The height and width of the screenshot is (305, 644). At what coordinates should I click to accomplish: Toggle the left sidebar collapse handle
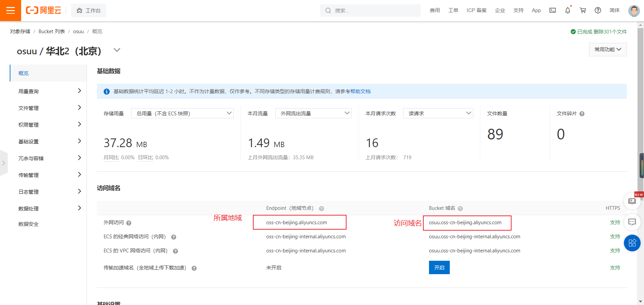4,163
